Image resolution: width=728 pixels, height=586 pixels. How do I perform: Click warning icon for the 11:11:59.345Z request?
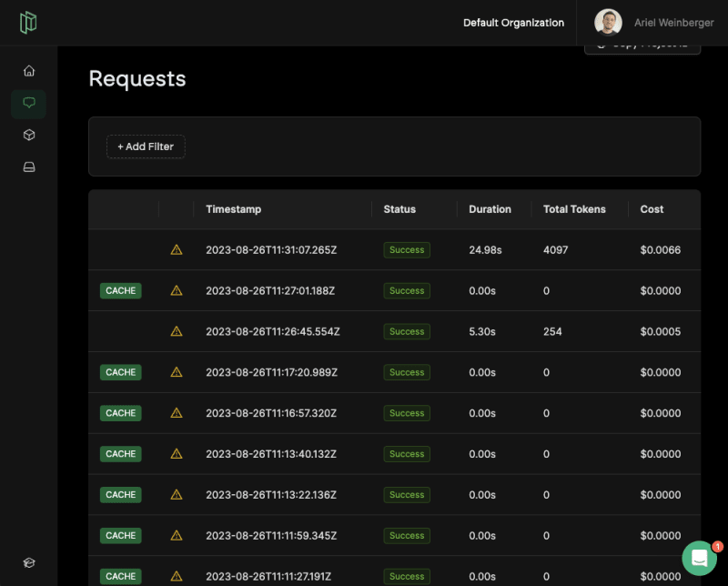(x=177, y=536)
